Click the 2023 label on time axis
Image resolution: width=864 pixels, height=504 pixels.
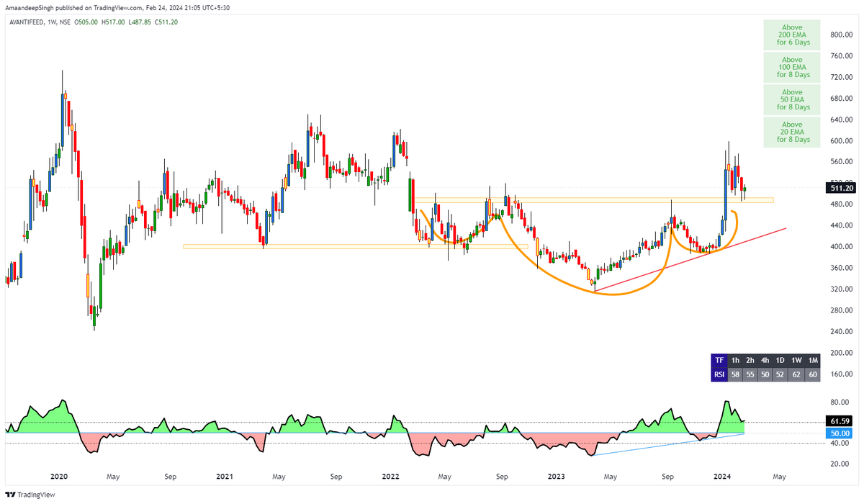click(555, 477)
